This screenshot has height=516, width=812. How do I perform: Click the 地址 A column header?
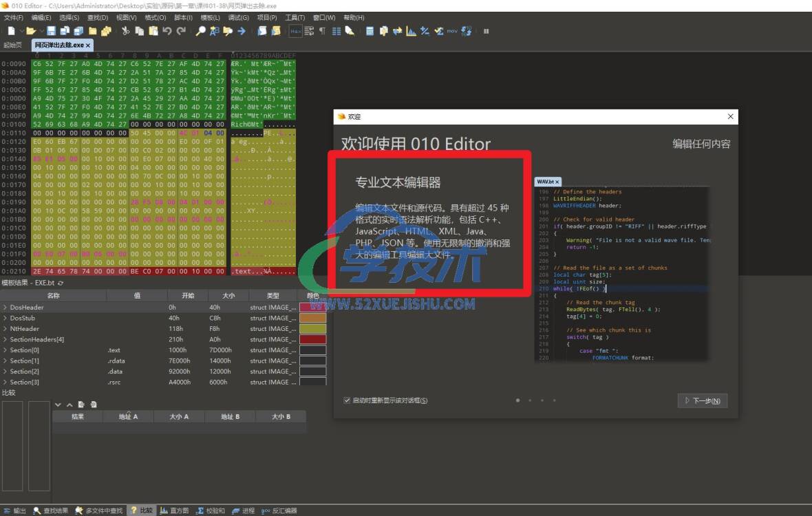tap(129, 417)
